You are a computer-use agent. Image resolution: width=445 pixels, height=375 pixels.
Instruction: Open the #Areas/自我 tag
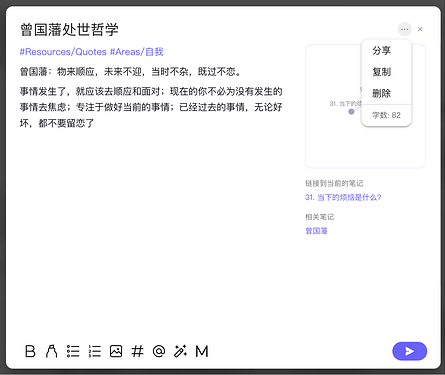pos(137,52)
